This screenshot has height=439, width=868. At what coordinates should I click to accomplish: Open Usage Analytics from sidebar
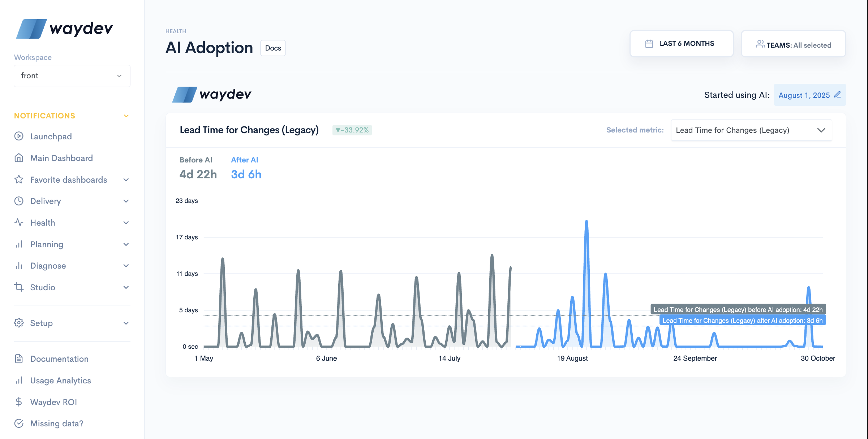(x=60, y=381)
